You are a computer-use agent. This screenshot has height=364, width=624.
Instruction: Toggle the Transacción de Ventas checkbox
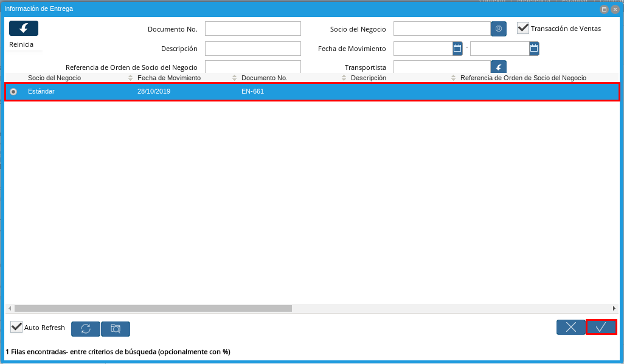523,28
